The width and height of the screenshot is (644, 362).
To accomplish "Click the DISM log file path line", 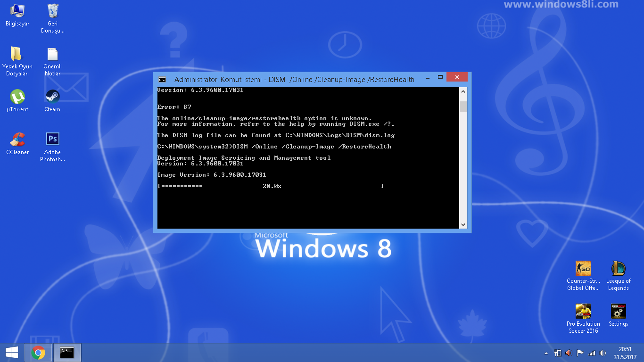I will coord(276,135).
